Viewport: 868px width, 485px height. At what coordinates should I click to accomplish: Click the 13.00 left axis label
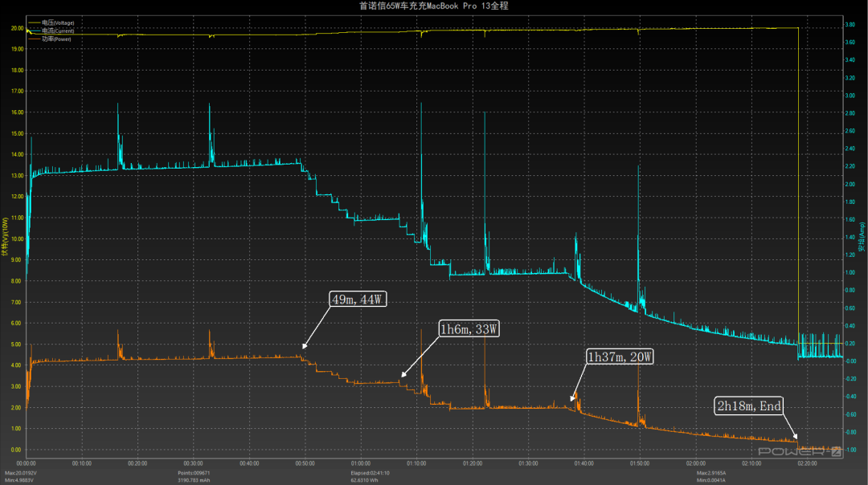click(17, 176)
